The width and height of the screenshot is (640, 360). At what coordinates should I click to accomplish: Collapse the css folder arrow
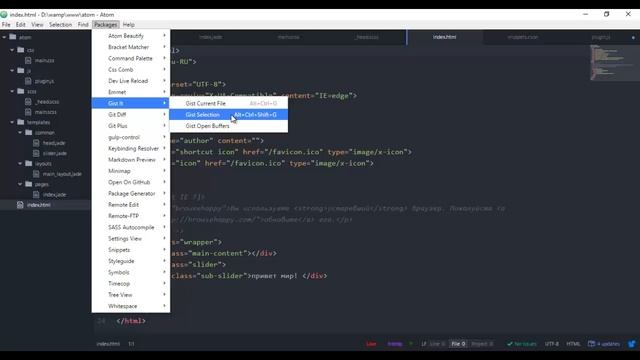coord(12,50)
